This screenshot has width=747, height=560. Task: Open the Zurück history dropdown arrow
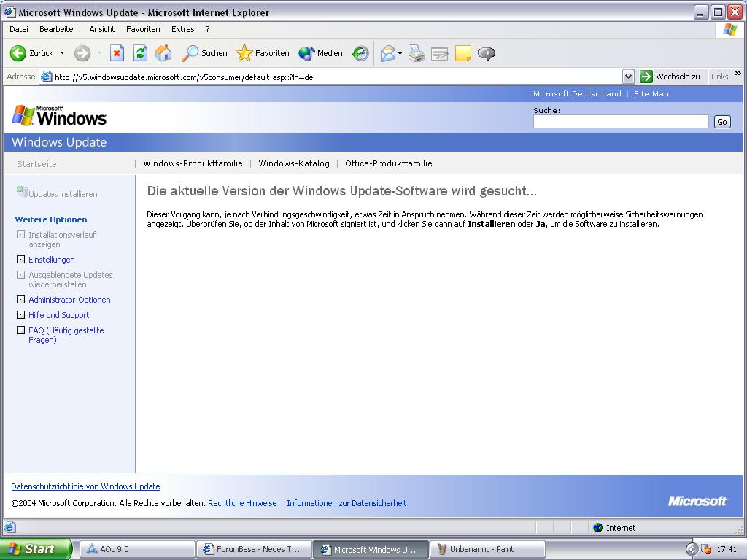(62, 52)
